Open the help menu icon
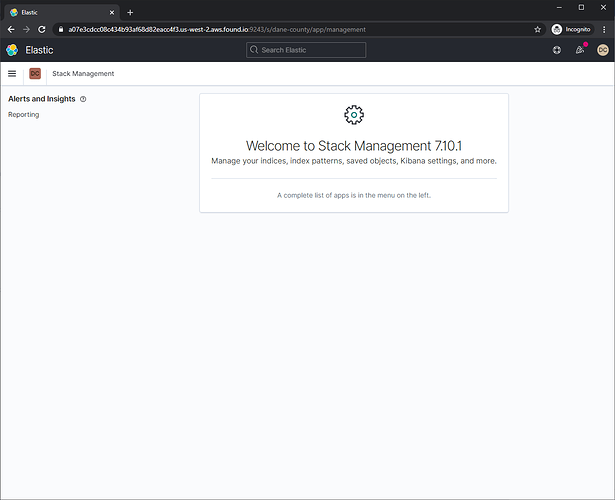Image resolution: width=615 pixels, height=500 pixels. tap(557, 50)
